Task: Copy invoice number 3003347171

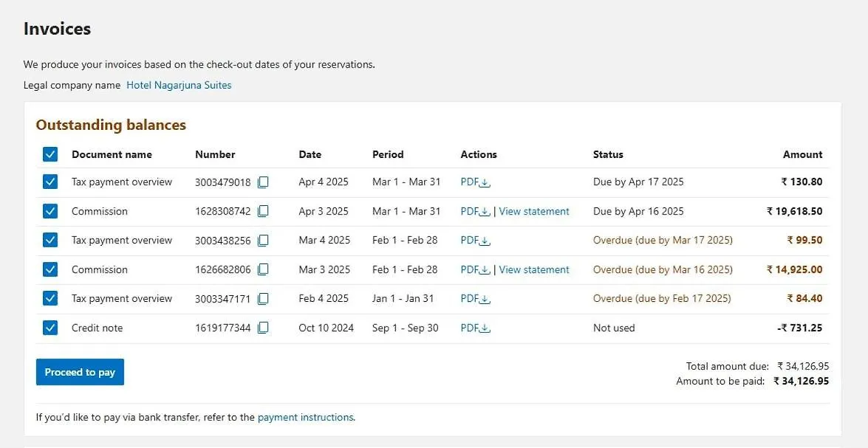Action: (x=263, y=299)
